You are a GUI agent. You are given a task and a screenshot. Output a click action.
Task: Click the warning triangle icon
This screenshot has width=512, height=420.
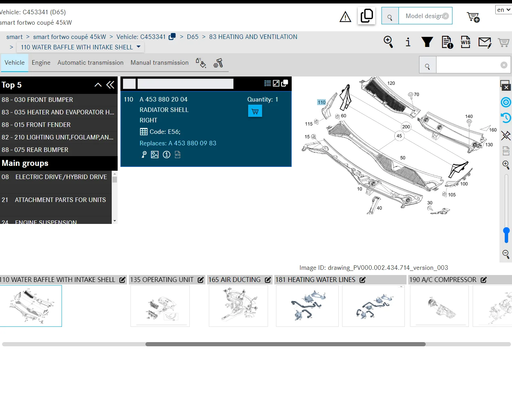point(345,17)
